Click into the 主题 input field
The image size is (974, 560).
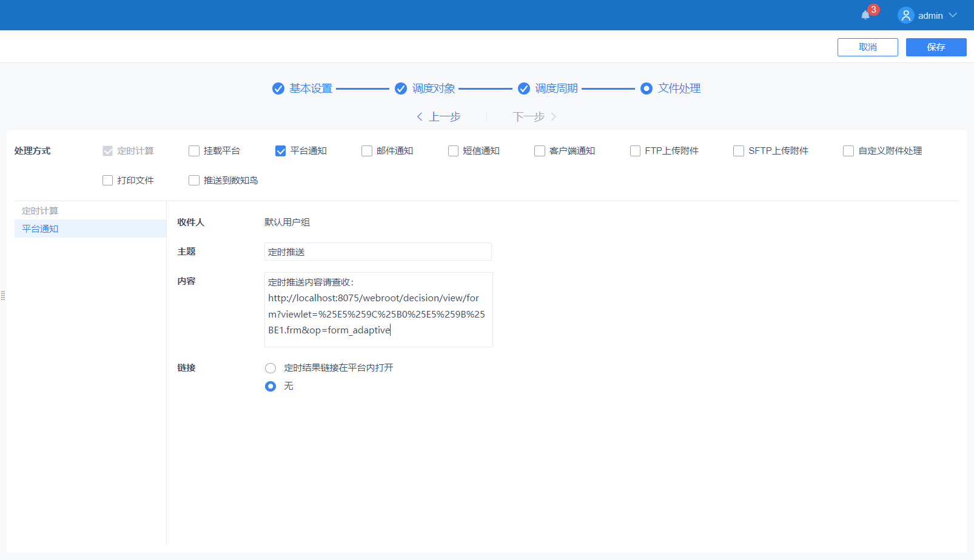pos(378,252)
